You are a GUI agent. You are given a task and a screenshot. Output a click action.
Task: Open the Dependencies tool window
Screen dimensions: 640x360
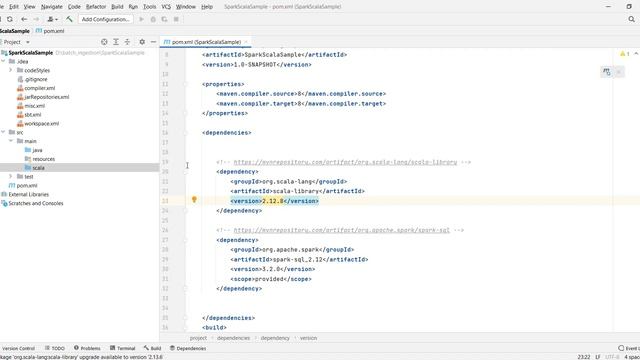click(x=188, y=349)
